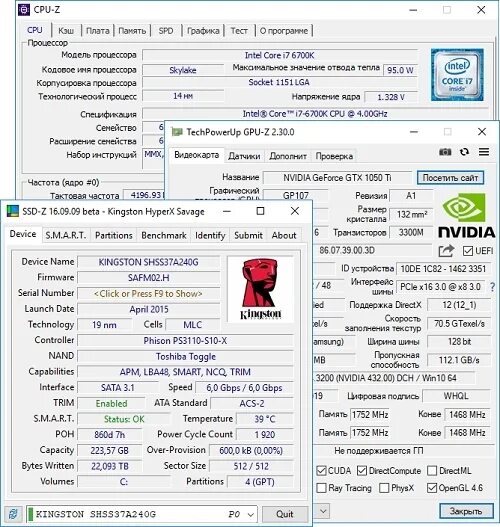
Task: Open the Графика tab in CPU-Z
Action: click(x=203, y=31)
